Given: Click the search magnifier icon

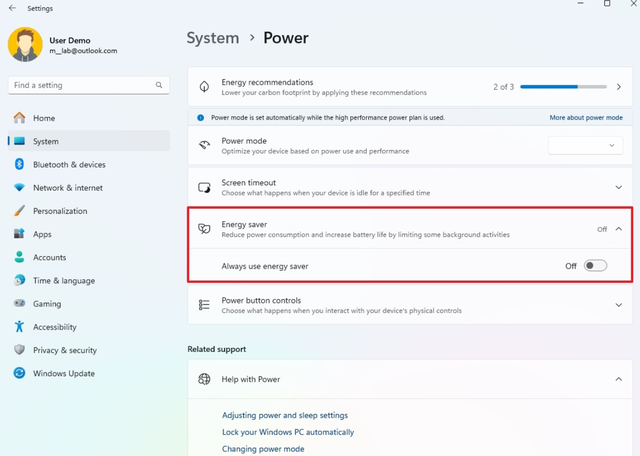Looking at the screenshot, I should (x=159, y=85).
